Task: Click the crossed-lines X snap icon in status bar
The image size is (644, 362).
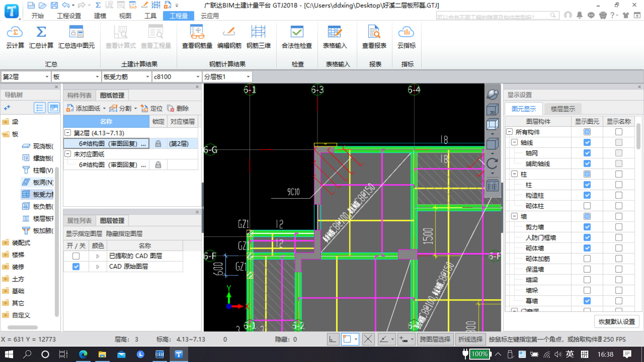Action: click(368, 340)
